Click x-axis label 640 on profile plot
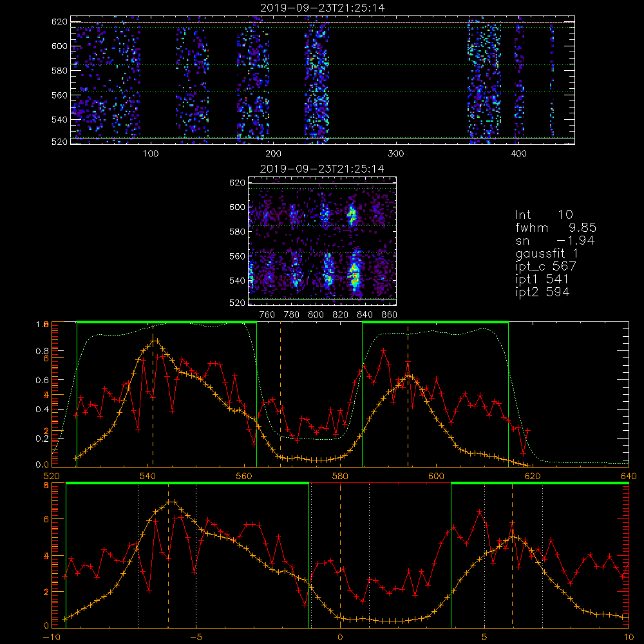This screenshot has height=644, width=644. click(629, 476)
